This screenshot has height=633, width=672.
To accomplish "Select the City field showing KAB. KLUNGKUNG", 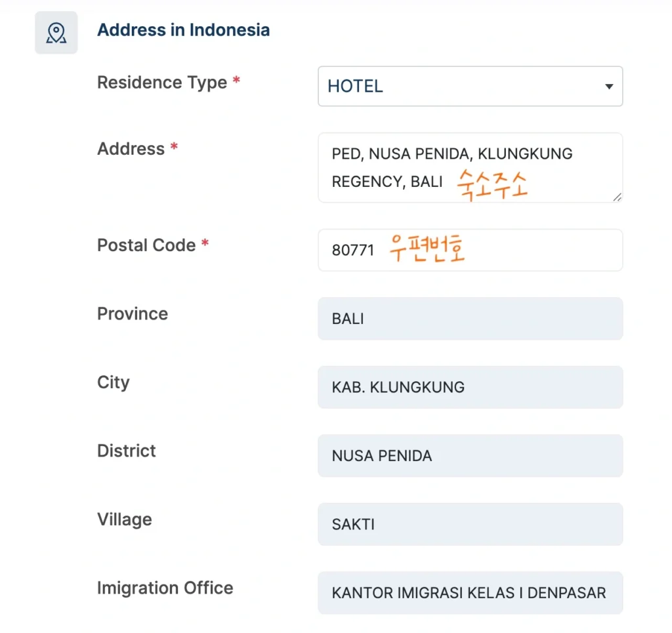I will [x=470, y=387].
